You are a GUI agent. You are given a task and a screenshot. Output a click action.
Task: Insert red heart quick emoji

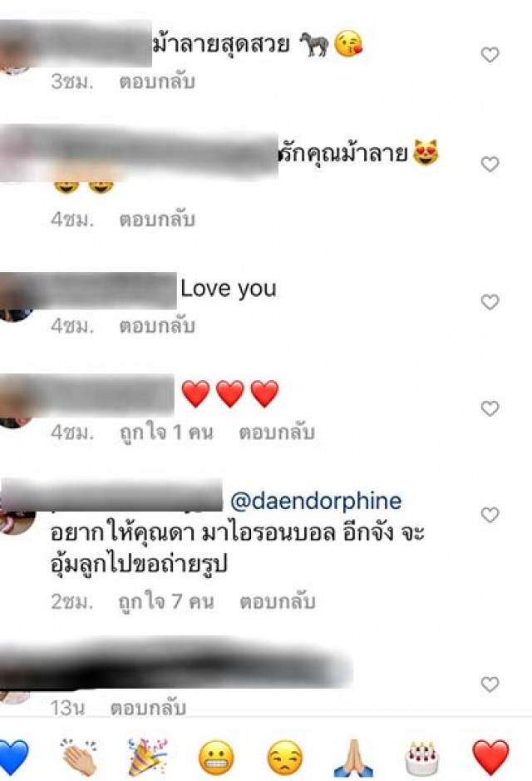[x=490, y=758]
